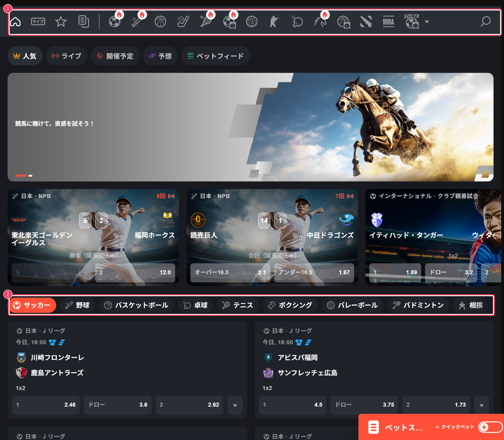Expand markets for アビスパ福岡 match
This screenshot has width=504, height=440.
482,405
